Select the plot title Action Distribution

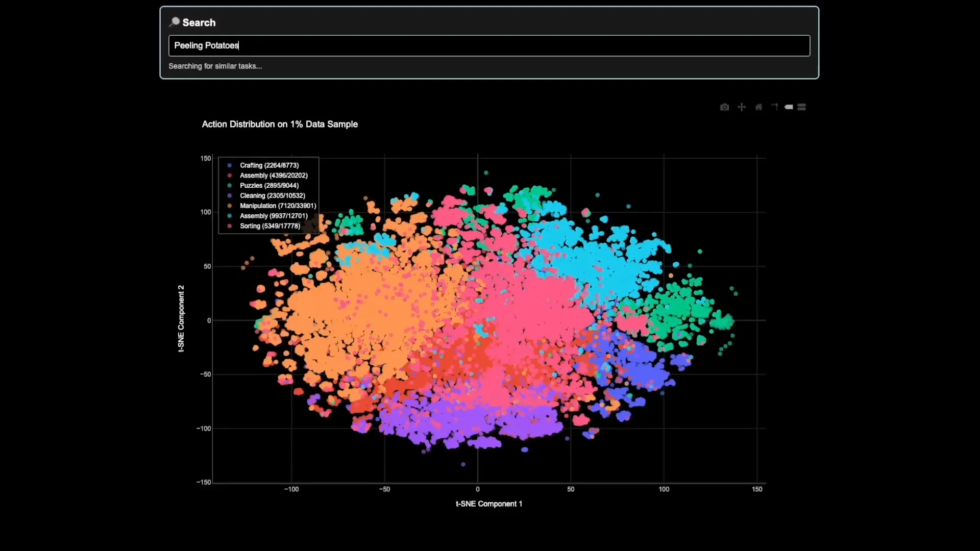tap(280, 124)
